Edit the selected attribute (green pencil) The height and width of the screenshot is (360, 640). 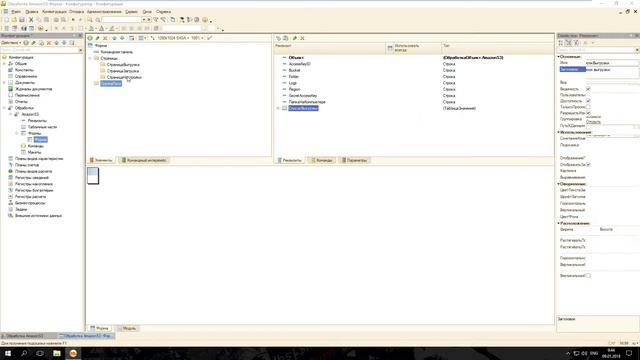pyautogui.click(x=295, y=38)
